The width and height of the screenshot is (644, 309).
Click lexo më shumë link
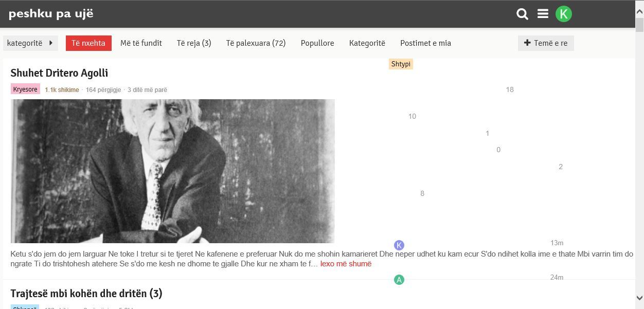[x=346, y=264]
